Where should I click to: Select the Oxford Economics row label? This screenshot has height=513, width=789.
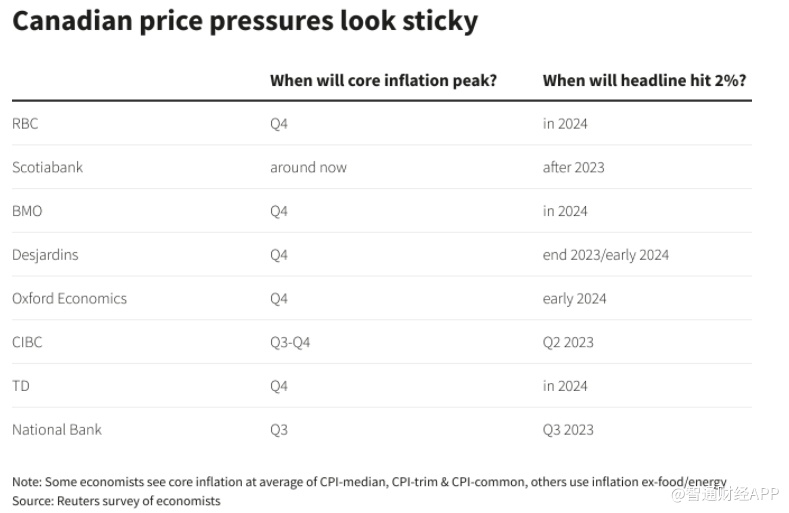tap(69, 298)
